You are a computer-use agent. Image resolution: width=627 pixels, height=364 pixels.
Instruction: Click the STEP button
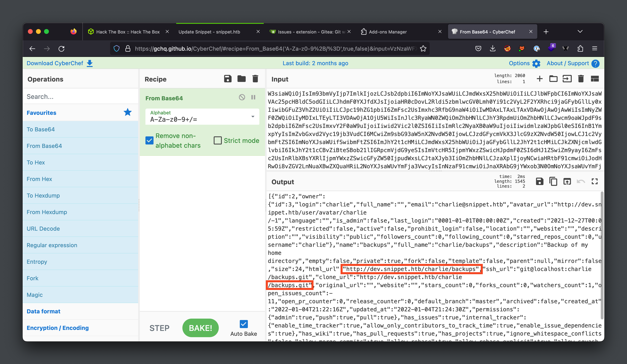159,328
